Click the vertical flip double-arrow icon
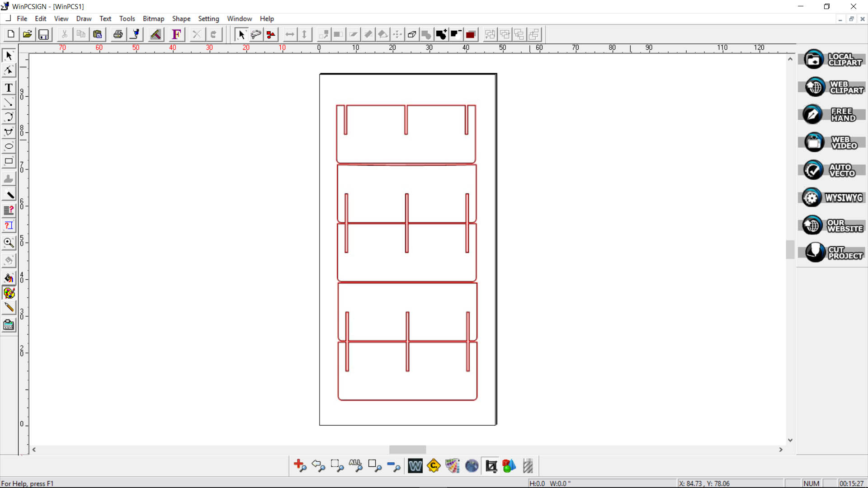 click(305, 34)
